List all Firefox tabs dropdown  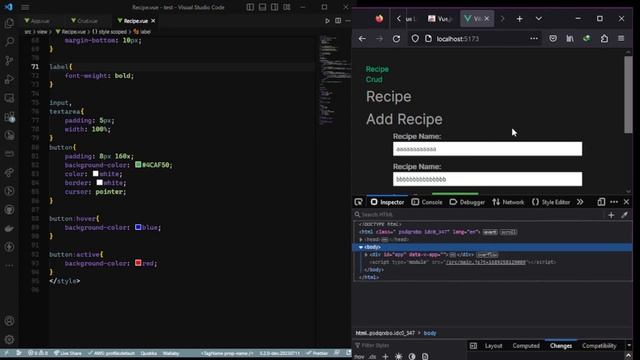coord(539,19)
